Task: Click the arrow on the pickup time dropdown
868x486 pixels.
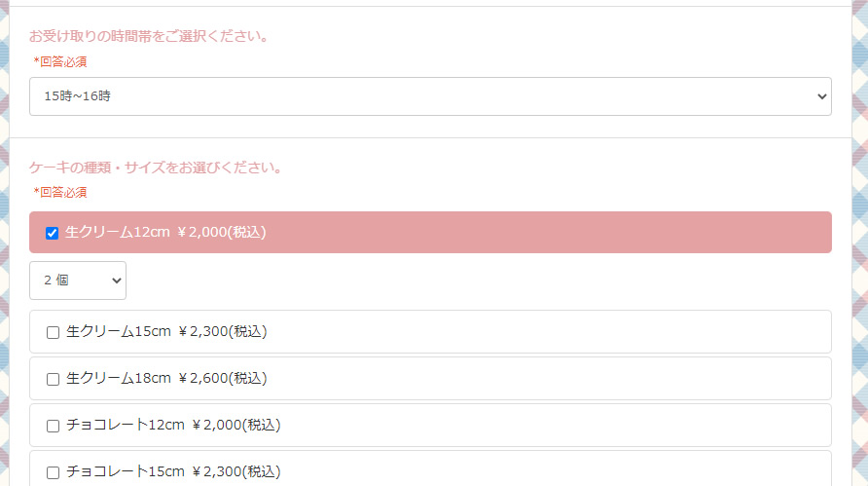Action: tap(821, 96)
